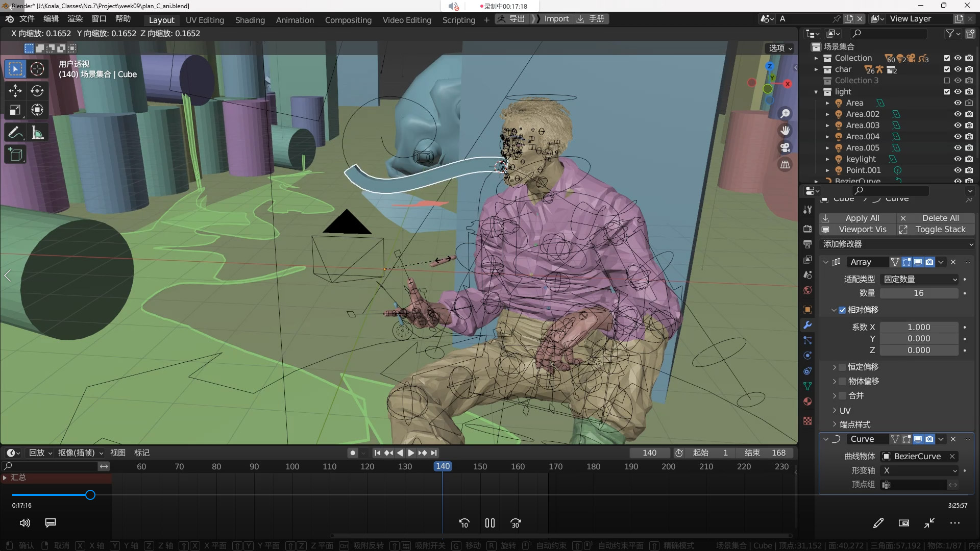
Task: Drag the timeline playhead at frame 140
Action: [442, 467]
